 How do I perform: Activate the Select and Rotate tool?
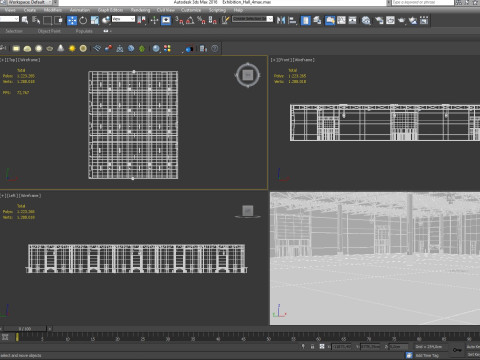coord(83,20)
